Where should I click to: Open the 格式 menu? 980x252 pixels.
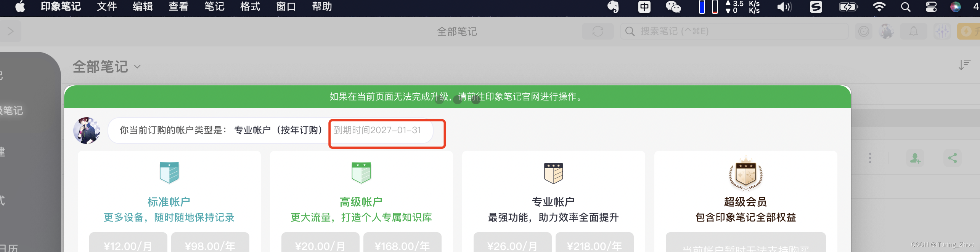point(250,6)
